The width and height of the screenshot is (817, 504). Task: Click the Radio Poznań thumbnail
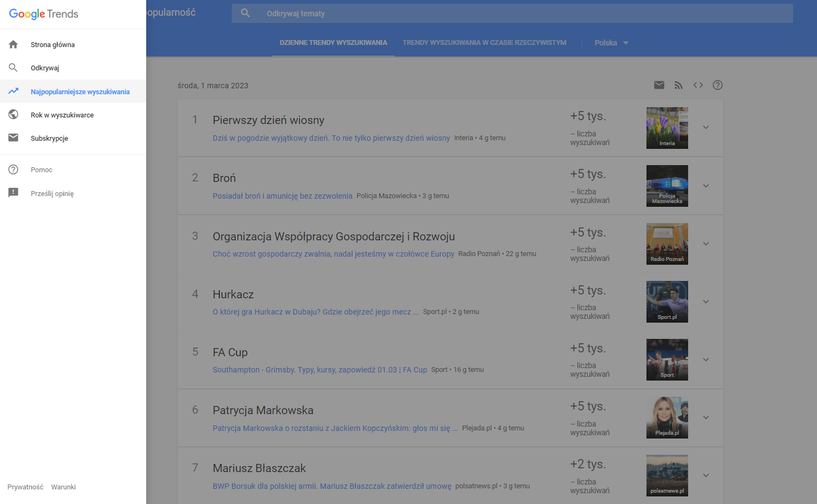tap(667, 244)
